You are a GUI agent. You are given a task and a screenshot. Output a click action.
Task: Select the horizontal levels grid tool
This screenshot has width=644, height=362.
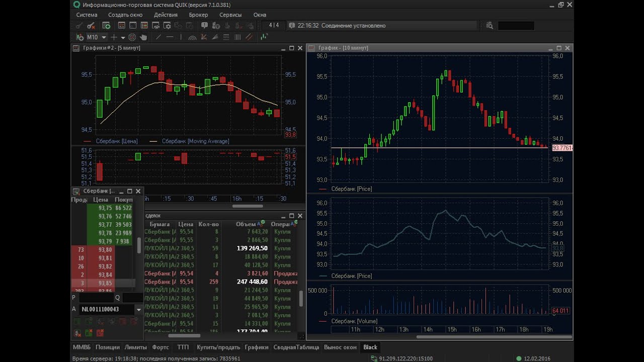click(226, 37)
